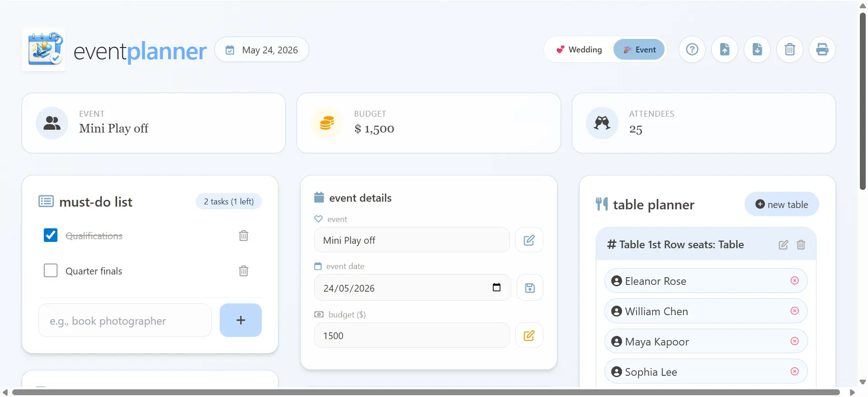Click the '2 tasks (1 left)' badge
Viewport: 868px width, 397px height.
[x=229, y=201]
